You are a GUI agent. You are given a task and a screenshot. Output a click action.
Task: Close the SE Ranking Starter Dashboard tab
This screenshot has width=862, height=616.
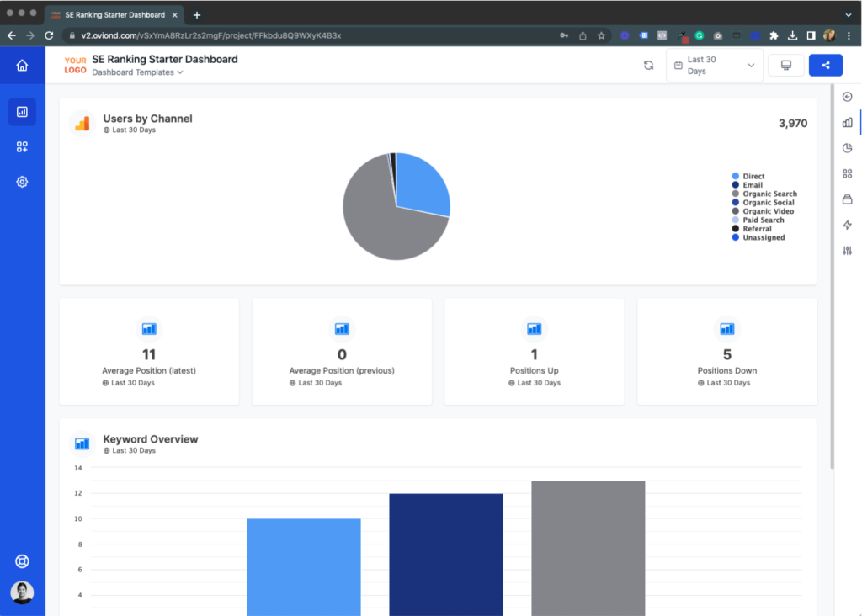[x=175, y=15]
